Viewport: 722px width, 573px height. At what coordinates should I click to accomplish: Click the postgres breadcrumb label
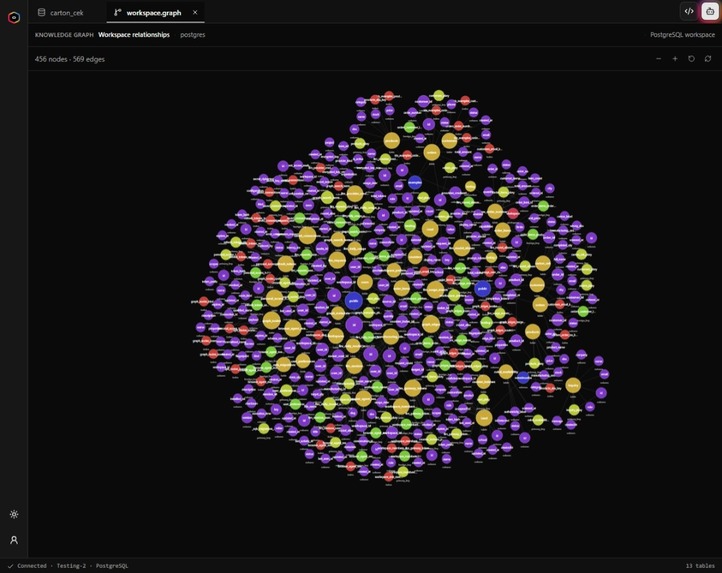coord(192,35)
